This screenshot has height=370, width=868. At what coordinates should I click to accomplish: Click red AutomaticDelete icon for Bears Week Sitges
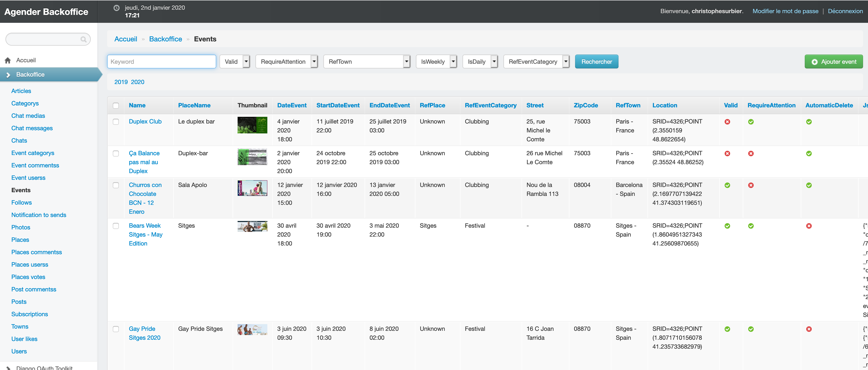[x=809, y=226]
